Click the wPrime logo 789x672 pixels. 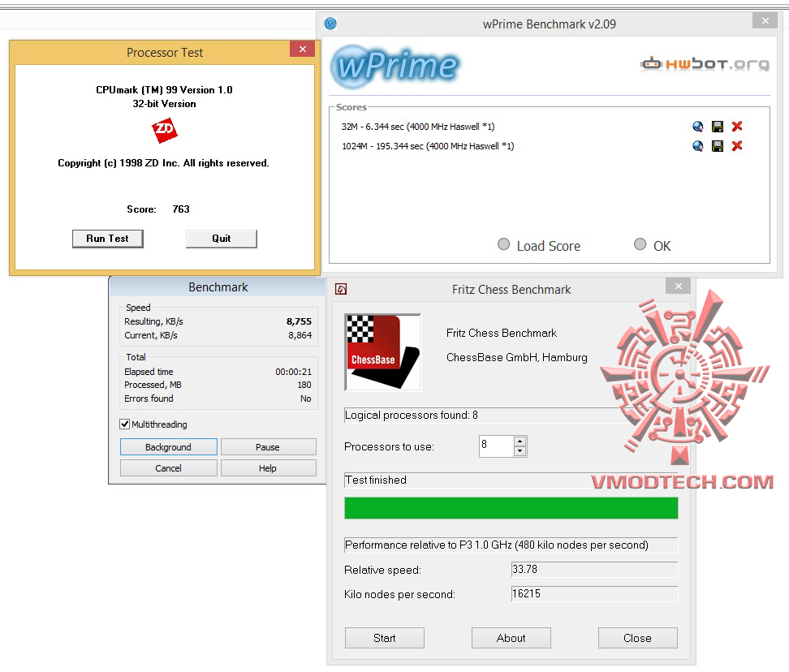395,66
